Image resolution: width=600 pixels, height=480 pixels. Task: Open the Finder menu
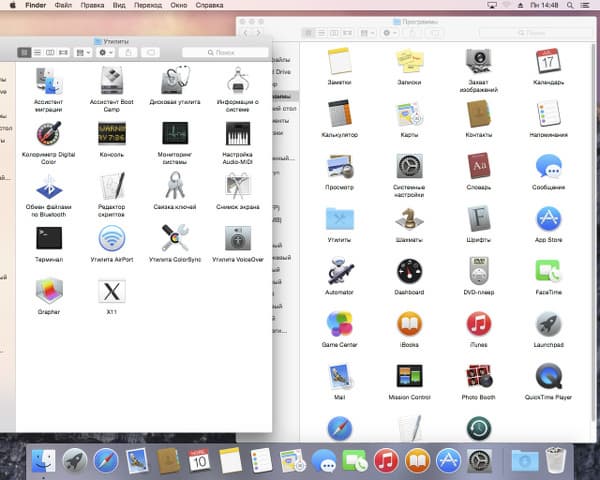35,5
